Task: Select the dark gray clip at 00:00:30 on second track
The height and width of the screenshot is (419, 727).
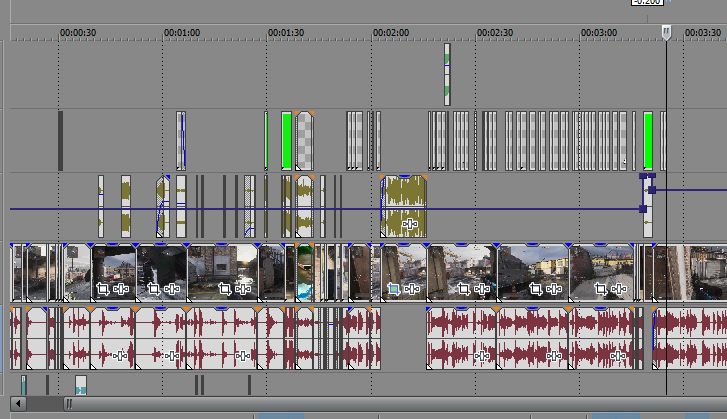Action: 60,141
